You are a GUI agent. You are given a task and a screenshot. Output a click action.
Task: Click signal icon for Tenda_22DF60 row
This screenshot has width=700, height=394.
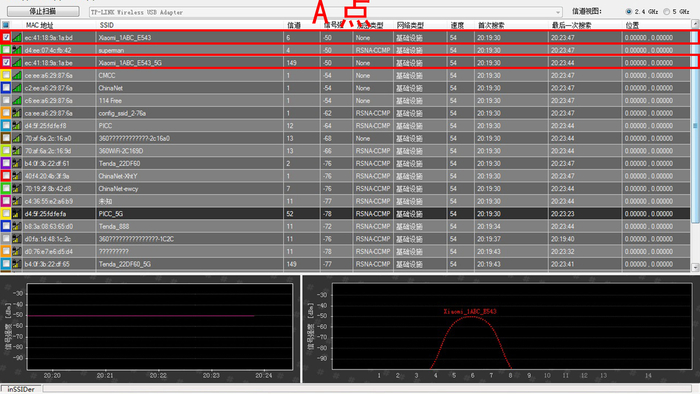click(x=17, y=163)
